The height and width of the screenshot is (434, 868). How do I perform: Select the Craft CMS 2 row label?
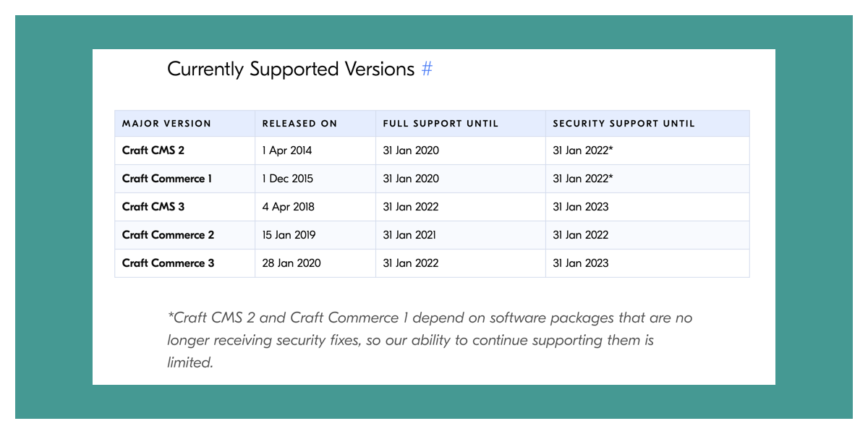153,150
